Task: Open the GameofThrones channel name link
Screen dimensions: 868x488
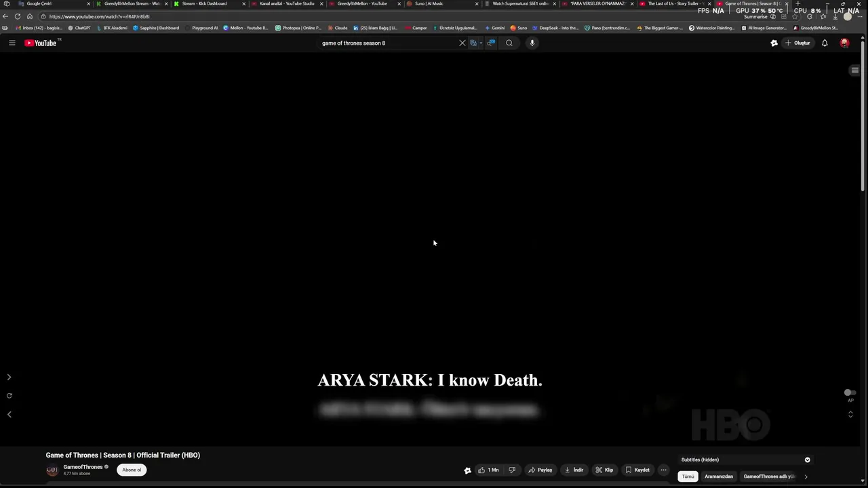Action: click(83, 467)
